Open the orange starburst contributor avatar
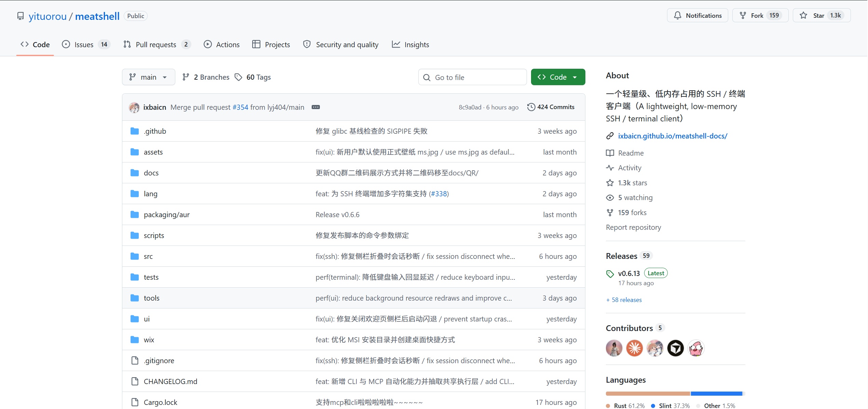Viewport: 868px width, 409px height. 635,348
